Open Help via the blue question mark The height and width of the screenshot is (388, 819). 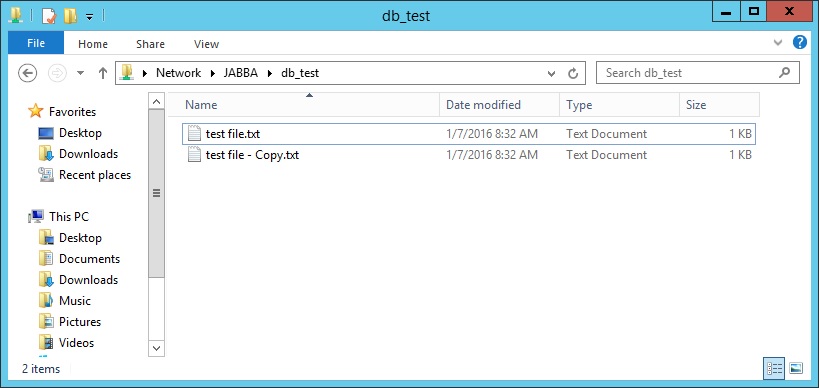pyautogui.click(x=800, y=42)
